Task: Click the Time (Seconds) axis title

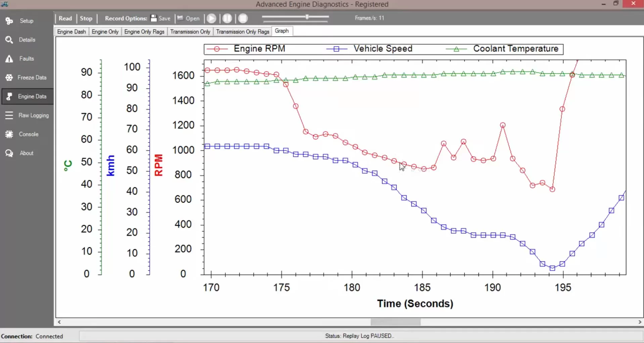Action: click(x=415, y=304)
